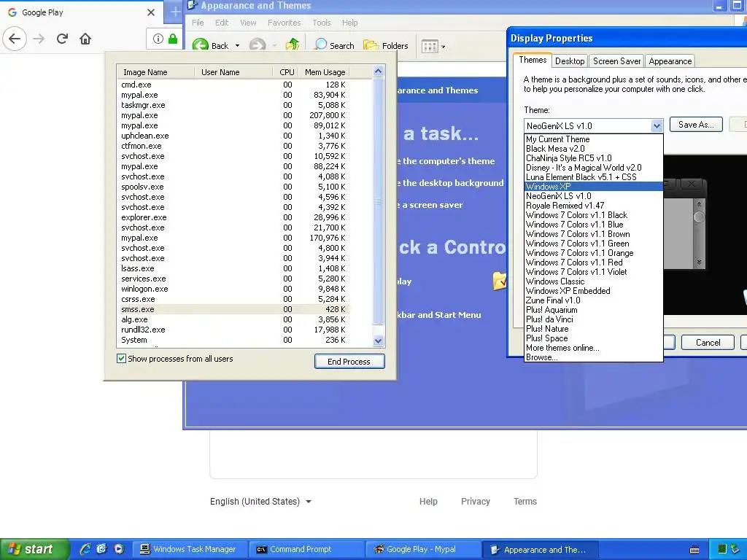Click the browser forward arrow
This screenshot has width=747, height=560.
pyautogui.click(x=39, y=39)
